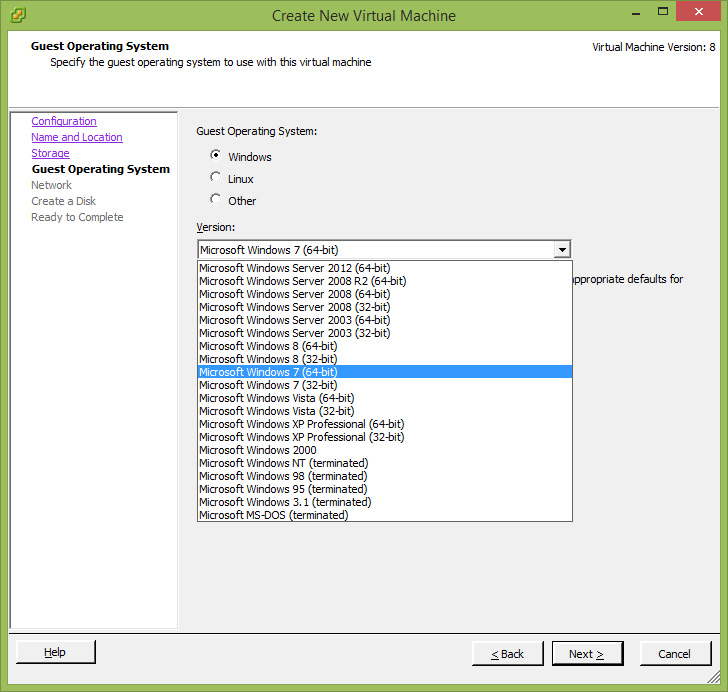Click the Network step label
The width and height of the screenshot is (728, 692).
point(52,185)
